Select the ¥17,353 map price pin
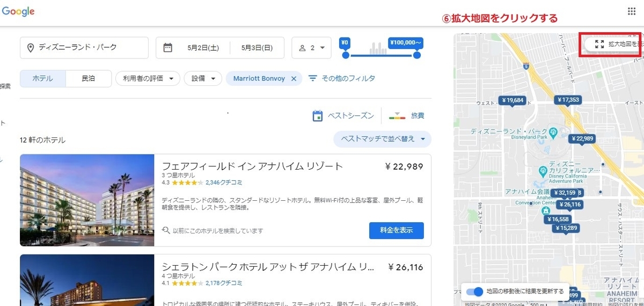Viewport: 644px width, 306px height. click(569, 100)
